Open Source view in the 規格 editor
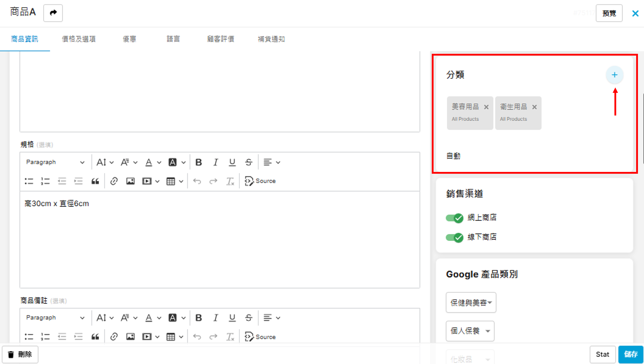644x364 pixels. [x=260, y=181]
